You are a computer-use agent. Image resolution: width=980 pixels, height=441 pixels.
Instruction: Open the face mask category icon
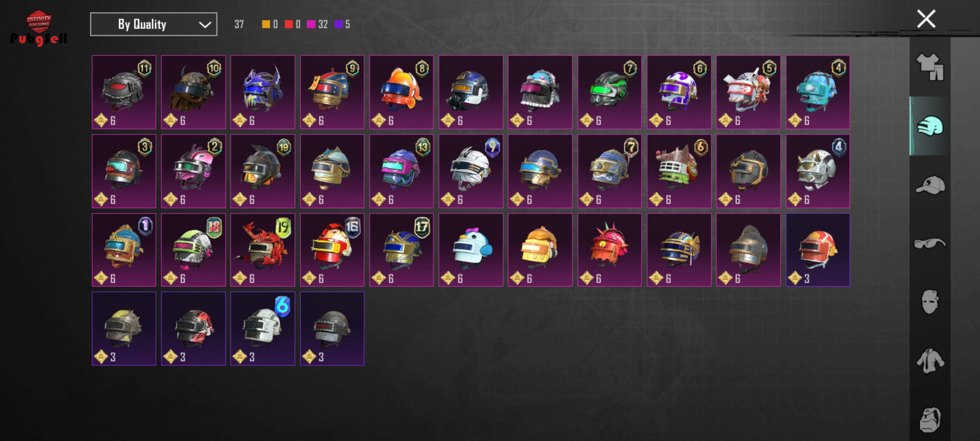[x=930, y=302]
